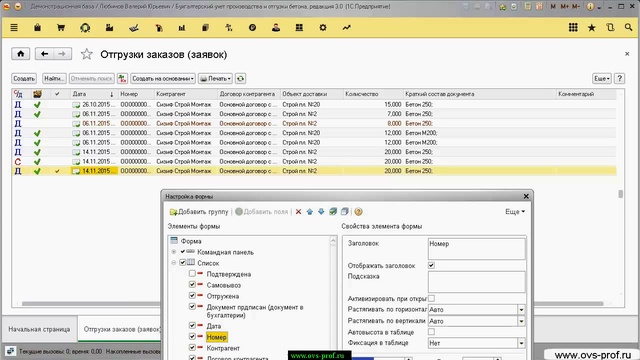Select row dated 26.10.2015
This screenshot has width=640, height=360.
(x=314, y=104)
